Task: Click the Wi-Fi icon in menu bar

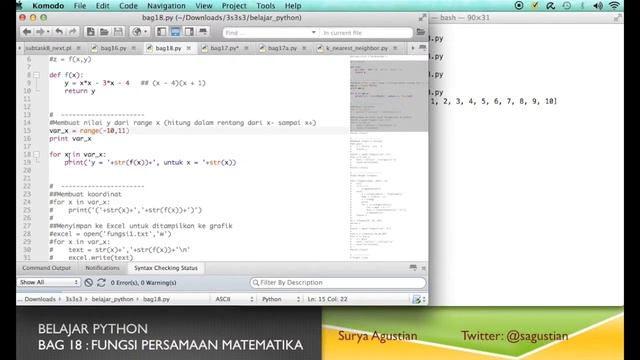Action: [x=614, y=6]
